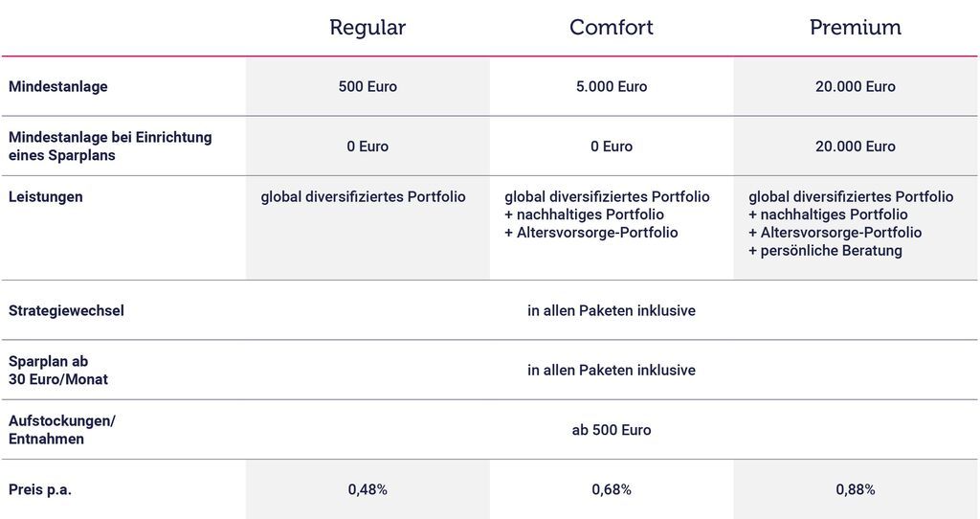Click the 0,88% Premium price
980x519 pixels.
pyautogui.click(x=855, y=489)
